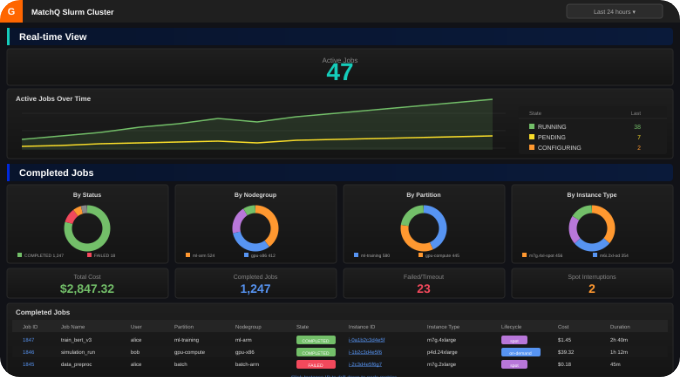
Task: Collapse the Real-time View section header
Action: (340, 37)
